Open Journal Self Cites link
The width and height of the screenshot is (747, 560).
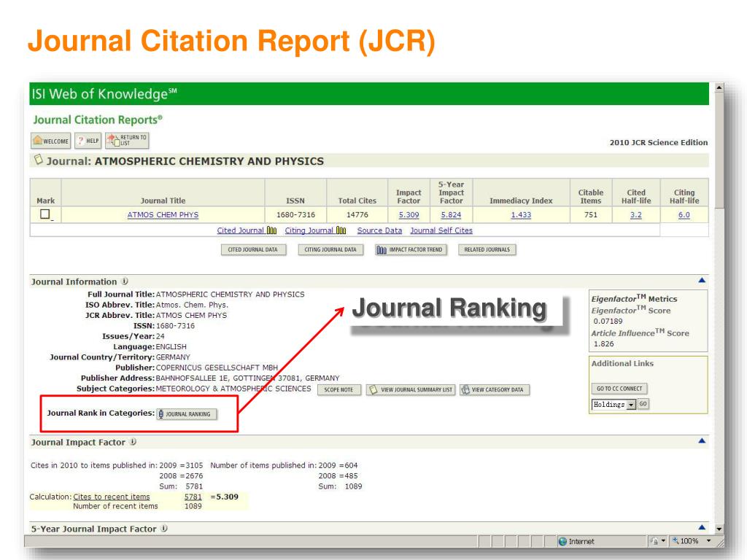point(441,230)
